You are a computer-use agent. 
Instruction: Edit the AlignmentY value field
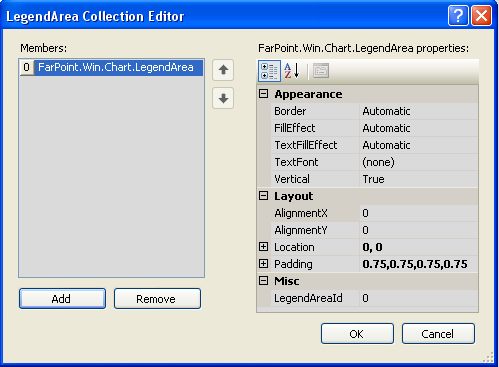[x=419, y=230]
